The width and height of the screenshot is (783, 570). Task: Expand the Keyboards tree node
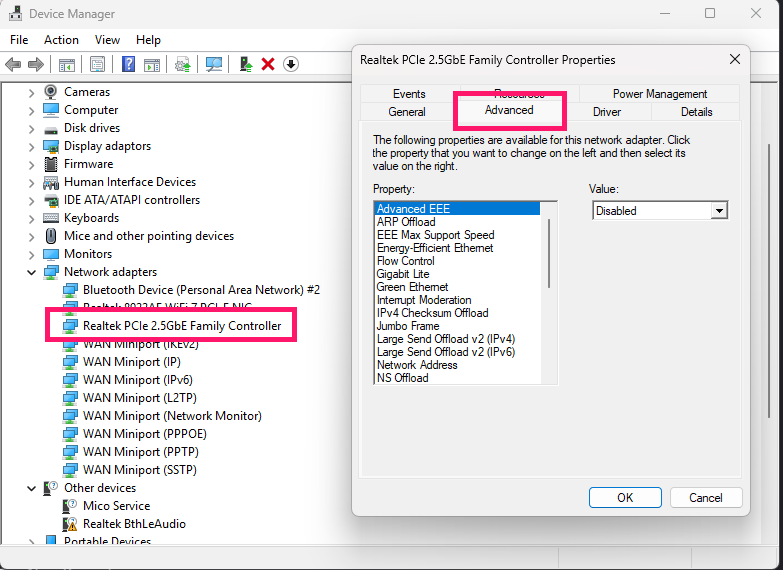(31, 219)
